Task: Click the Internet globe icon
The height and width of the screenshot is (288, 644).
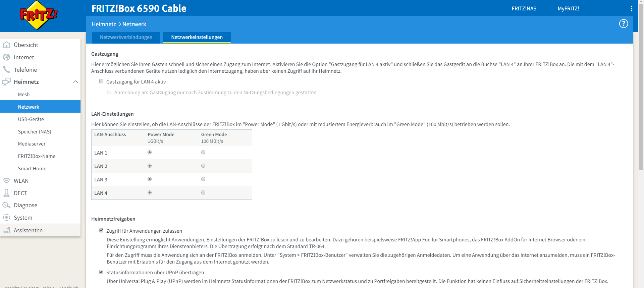Action: 6,57
